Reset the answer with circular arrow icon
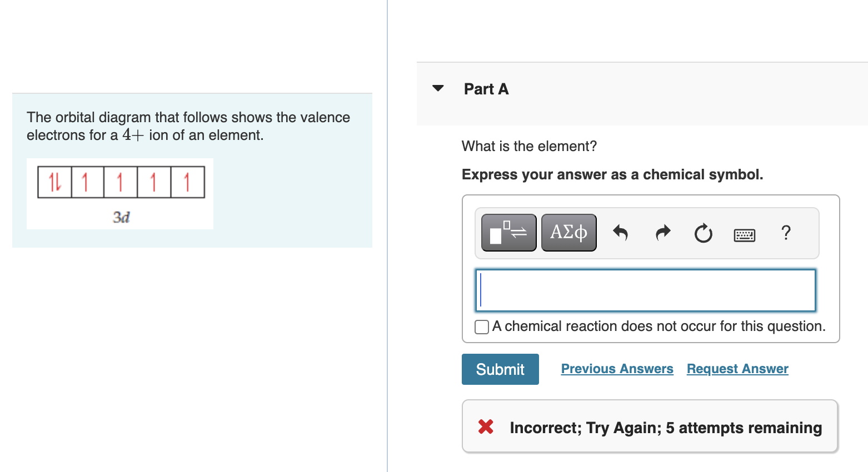The image size is (868, 472). click(703, 233)
